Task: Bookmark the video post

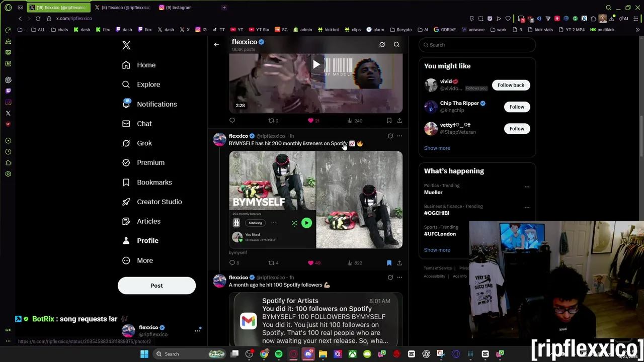Action: click(389, 121)
